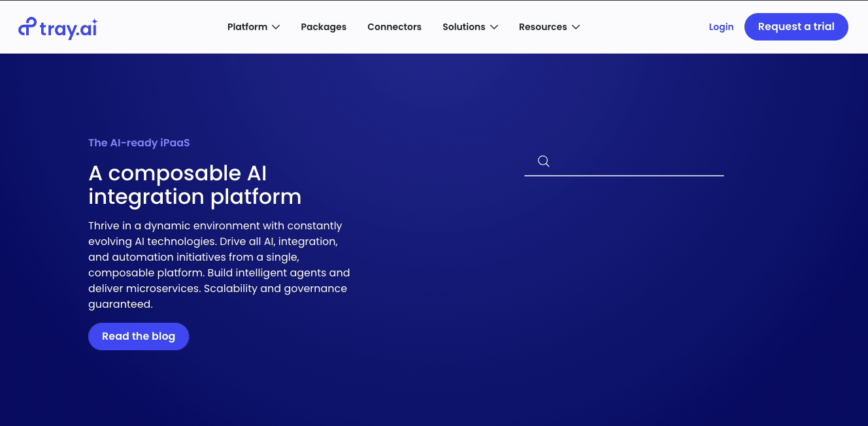Expand the chevron next to Resources
This screenshot has height=426, width=868.
tap(576, 27)
